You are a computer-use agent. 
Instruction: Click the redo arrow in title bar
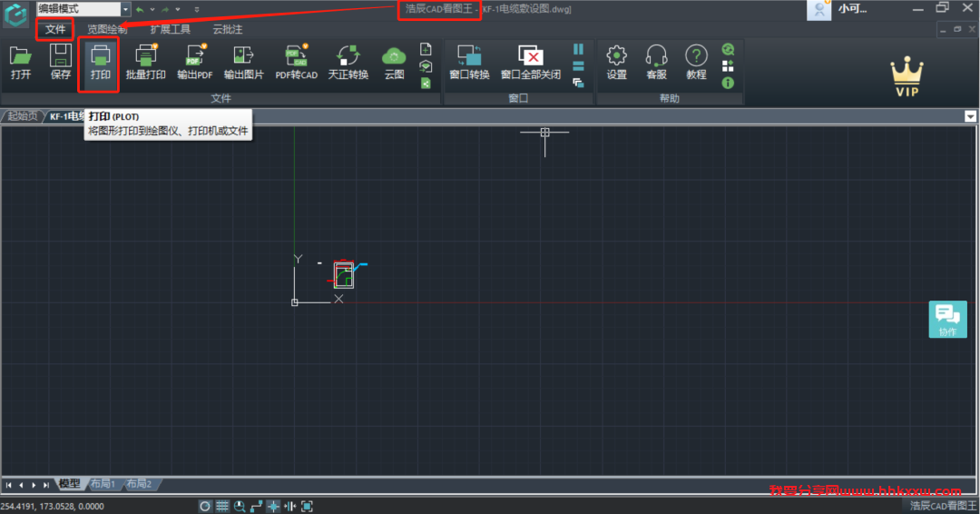165,9
